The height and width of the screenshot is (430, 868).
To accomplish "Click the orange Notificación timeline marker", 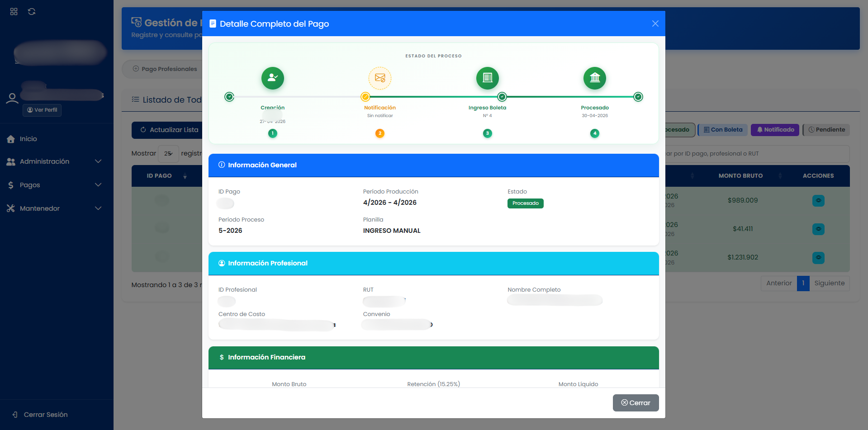I will coord(365,97).
